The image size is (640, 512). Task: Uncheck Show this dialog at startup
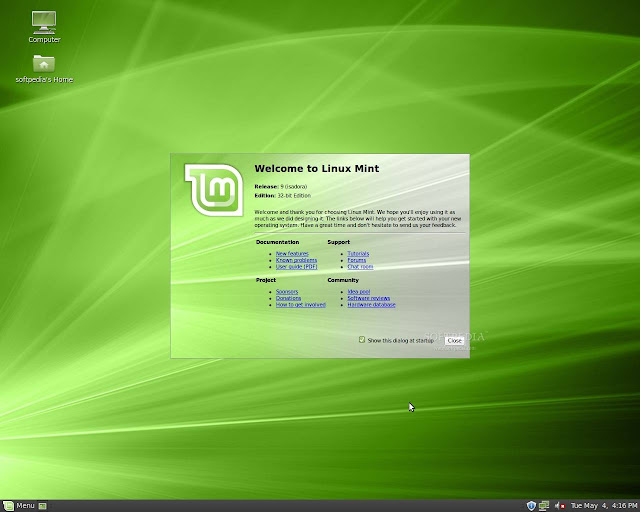(x=362, y=340)
